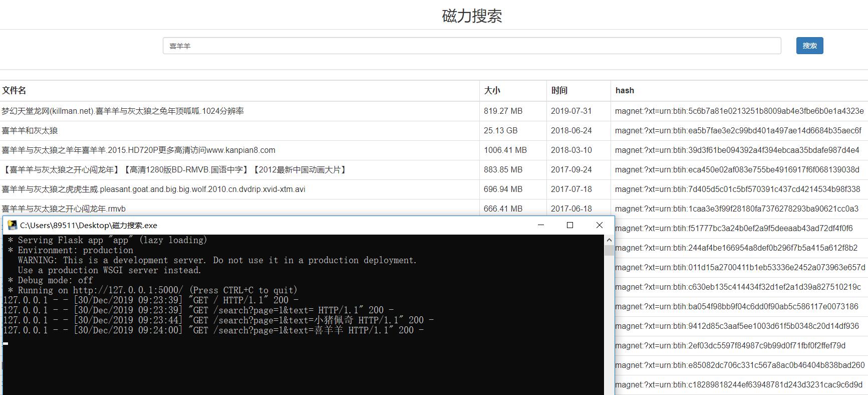This screenshot has width=868, height=395.
Task: Click the magnet link starting with btih:5c6b7a81
Action: click(x=739, y=111)
